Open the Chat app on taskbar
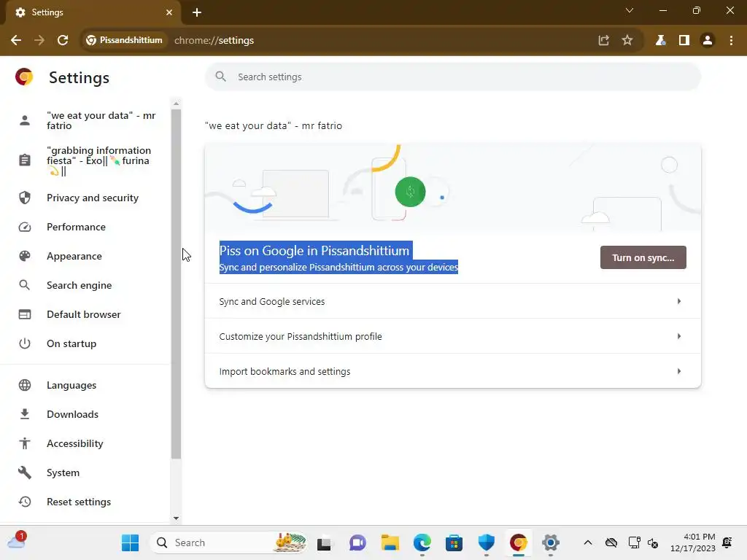 357,542
